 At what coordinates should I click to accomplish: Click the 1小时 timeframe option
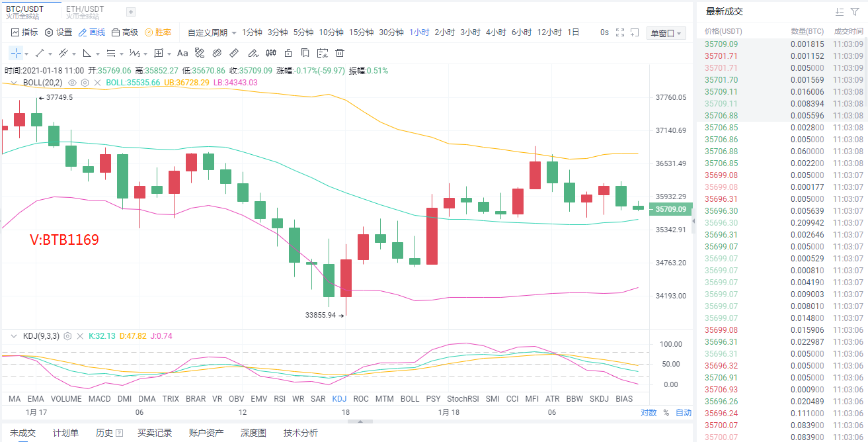click(x=419, y=32)
